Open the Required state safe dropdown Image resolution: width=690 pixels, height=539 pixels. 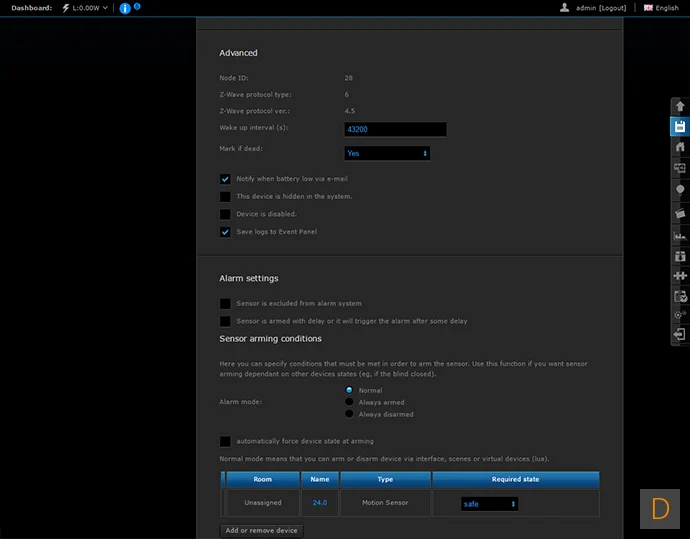click(489, 504)
